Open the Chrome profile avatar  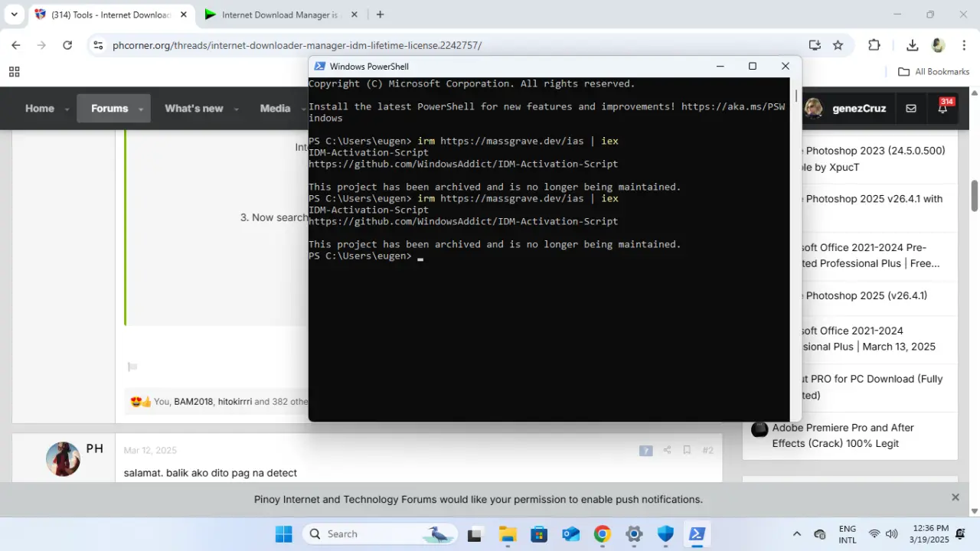tap(938, 45)
